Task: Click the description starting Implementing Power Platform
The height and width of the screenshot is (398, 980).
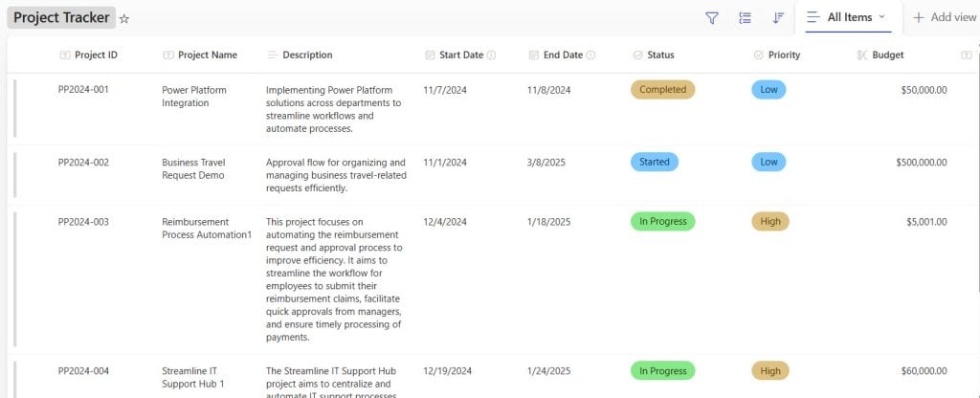Action: coord(334,109)
